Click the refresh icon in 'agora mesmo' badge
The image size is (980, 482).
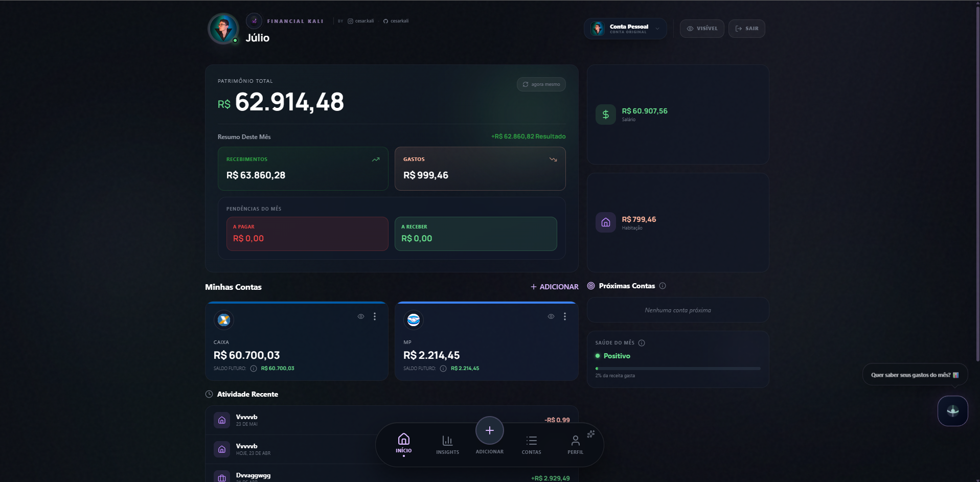[526, 84]
